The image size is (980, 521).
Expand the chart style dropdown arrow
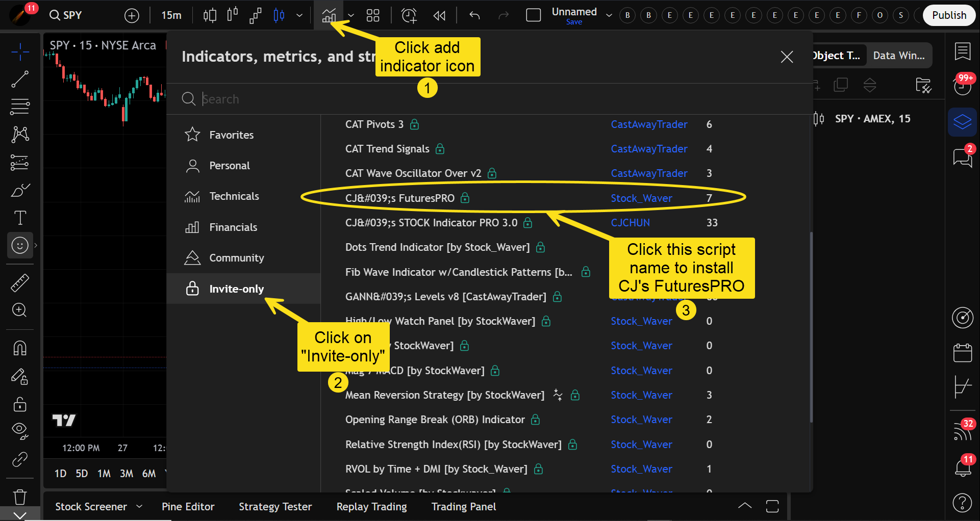point(299,15)
